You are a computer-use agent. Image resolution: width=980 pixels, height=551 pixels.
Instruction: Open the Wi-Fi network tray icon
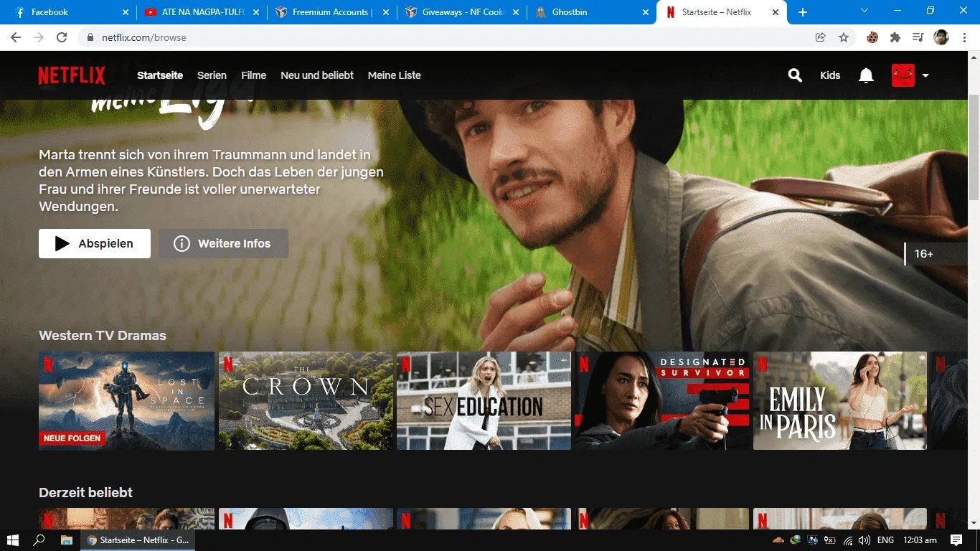click(x=848, y=540)
